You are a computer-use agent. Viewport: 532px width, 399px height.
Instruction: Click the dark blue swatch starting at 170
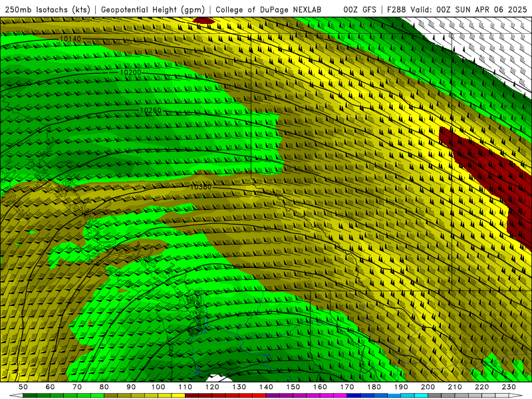click(x=354, y=396)
